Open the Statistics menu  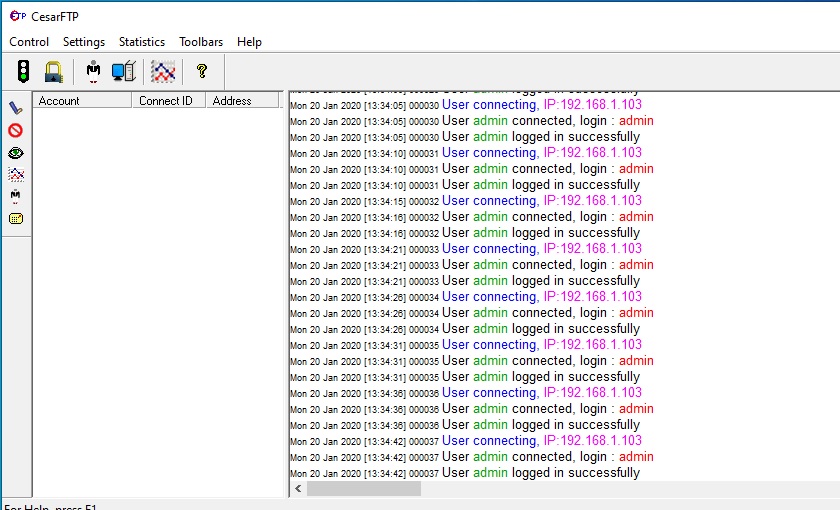coord(142,42)
